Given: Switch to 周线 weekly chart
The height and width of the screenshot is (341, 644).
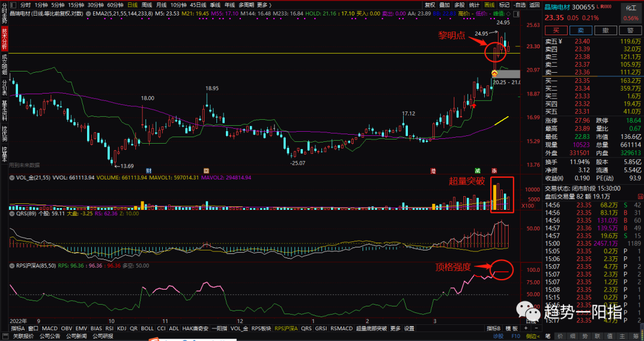Looking at the screenshot, I should (147, 5).
